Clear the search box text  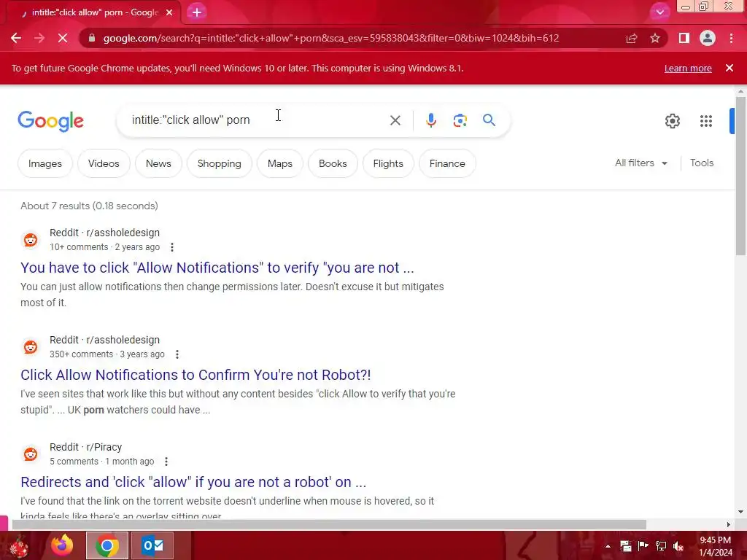(395, 120)
